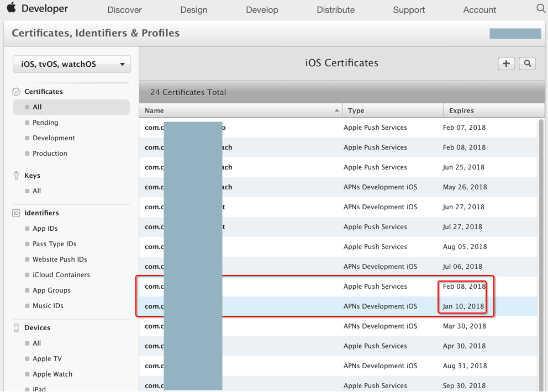Image resolution: width=548 pixels, height=392 pixels.
Task: Click the Apple logo icon
Action: pos(11,8)
